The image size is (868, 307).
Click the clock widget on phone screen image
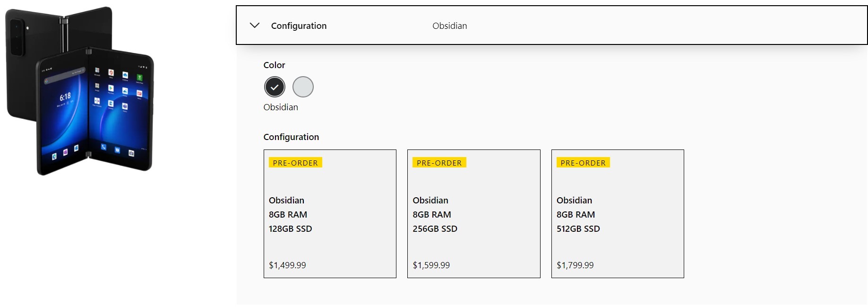click(x=65, y=97)
